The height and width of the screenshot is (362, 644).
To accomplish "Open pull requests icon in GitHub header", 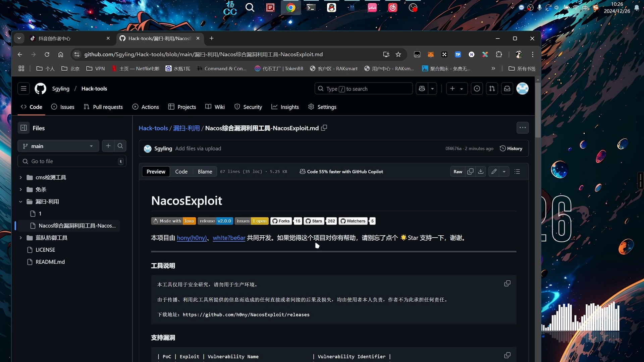I will (492, 88).
